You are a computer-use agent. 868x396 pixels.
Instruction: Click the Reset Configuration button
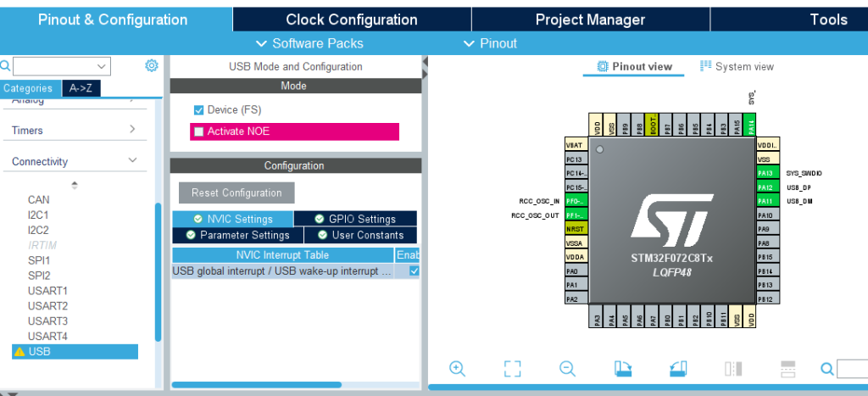[x=236, y=192]
